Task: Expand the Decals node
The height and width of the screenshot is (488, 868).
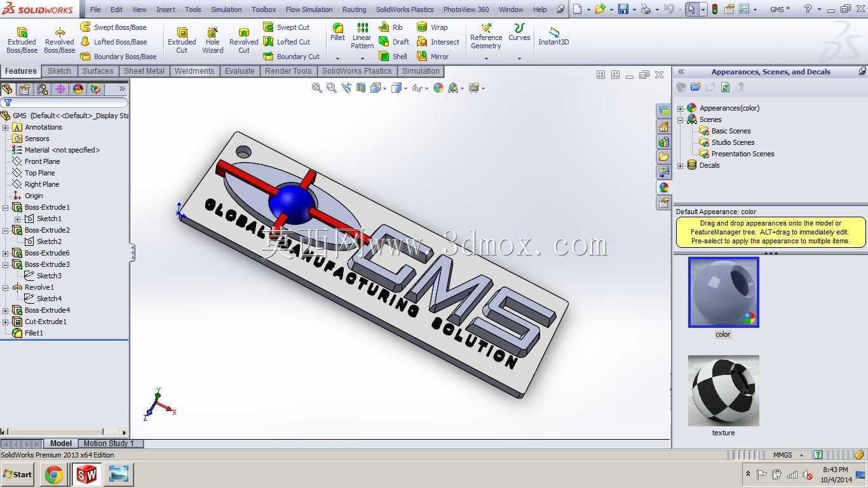Action: click(681, 166)
